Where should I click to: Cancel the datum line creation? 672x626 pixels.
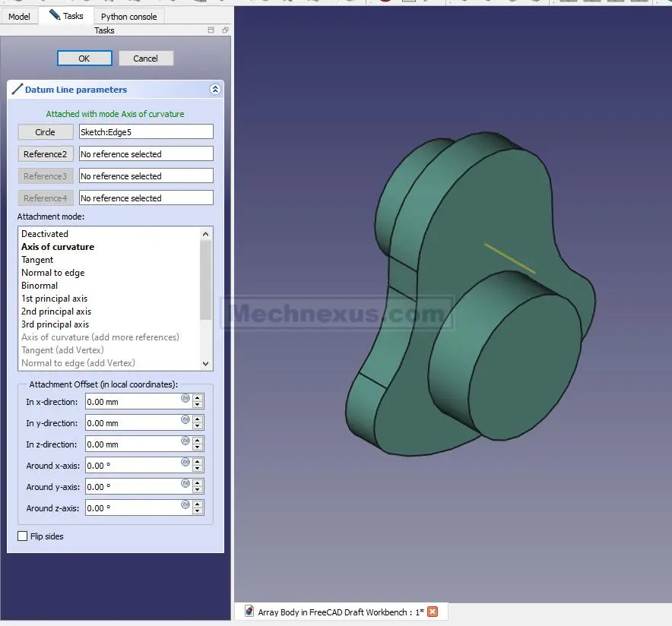(145, 58)
